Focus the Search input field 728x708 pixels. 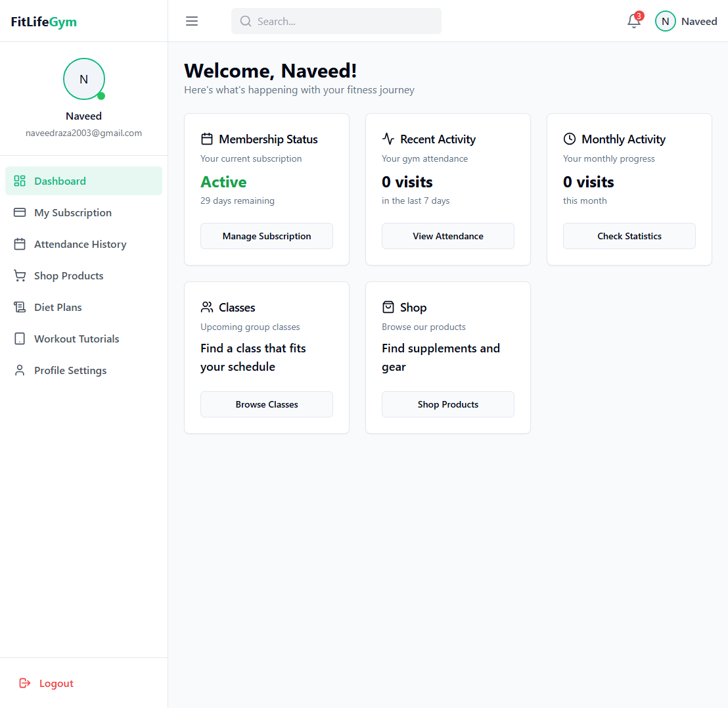pos(342,21)
